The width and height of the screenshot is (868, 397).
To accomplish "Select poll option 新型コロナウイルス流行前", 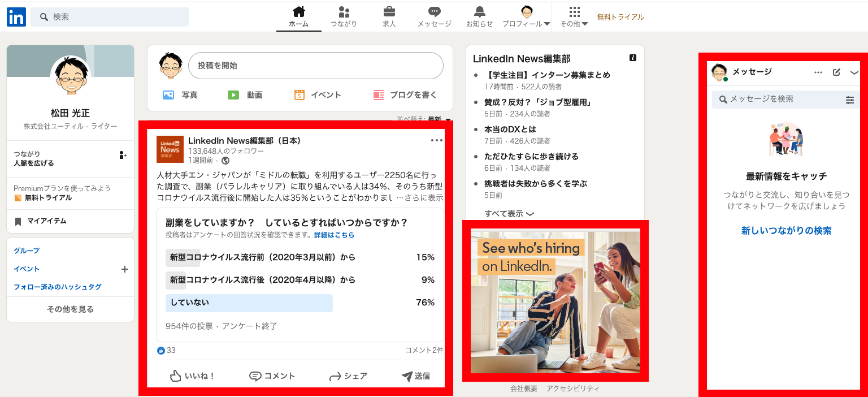I will tap(300, 257).
